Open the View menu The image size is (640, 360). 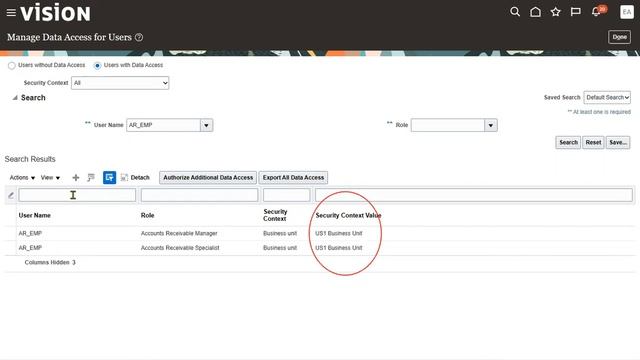[50, 178]
